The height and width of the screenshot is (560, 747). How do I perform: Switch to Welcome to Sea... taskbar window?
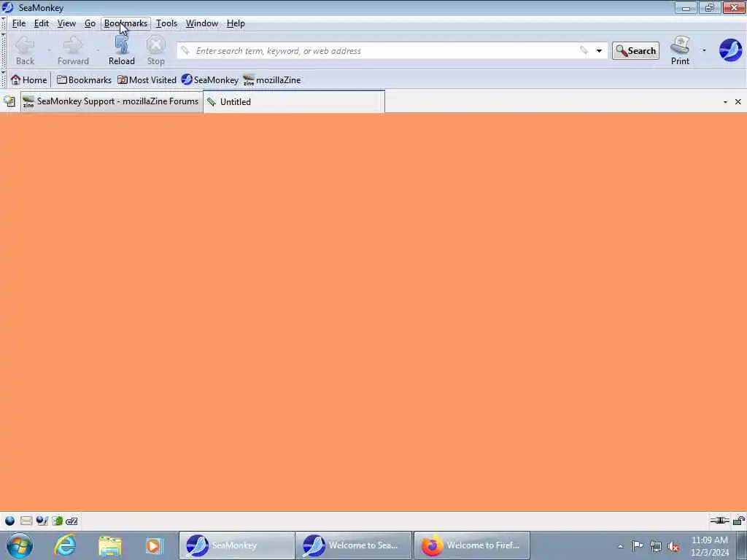tap(353, 545)
